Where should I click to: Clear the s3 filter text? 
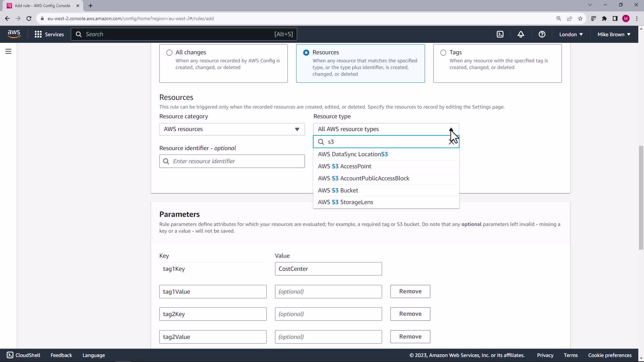pos(451,142)
